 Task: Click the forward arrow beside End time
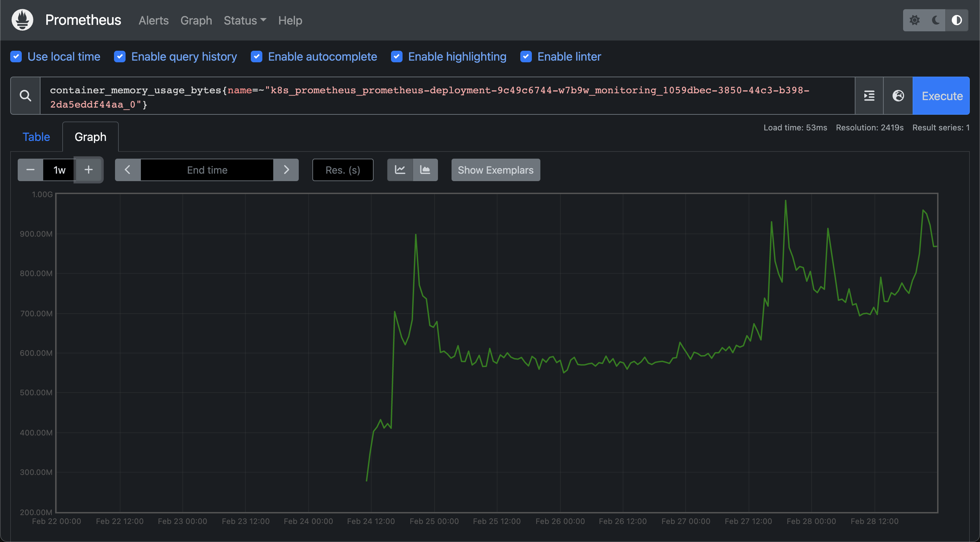pos(286,170)
